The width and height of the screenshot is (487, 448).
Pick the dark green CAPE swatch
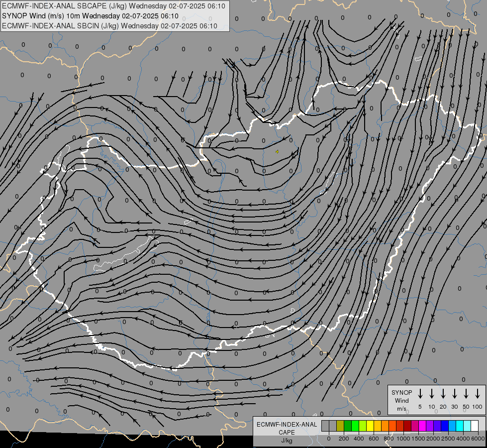tap(348, 426)
